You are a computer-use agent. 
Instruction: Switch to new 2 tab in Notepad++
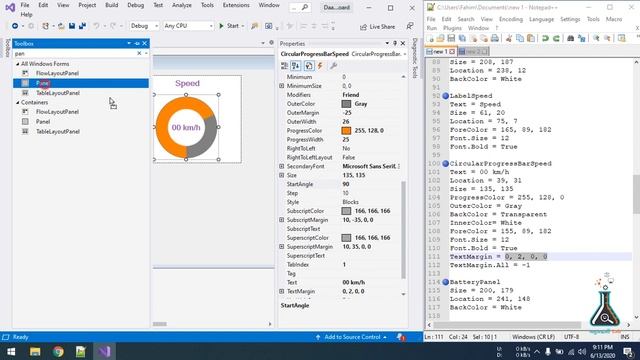(x=473, y=52)
